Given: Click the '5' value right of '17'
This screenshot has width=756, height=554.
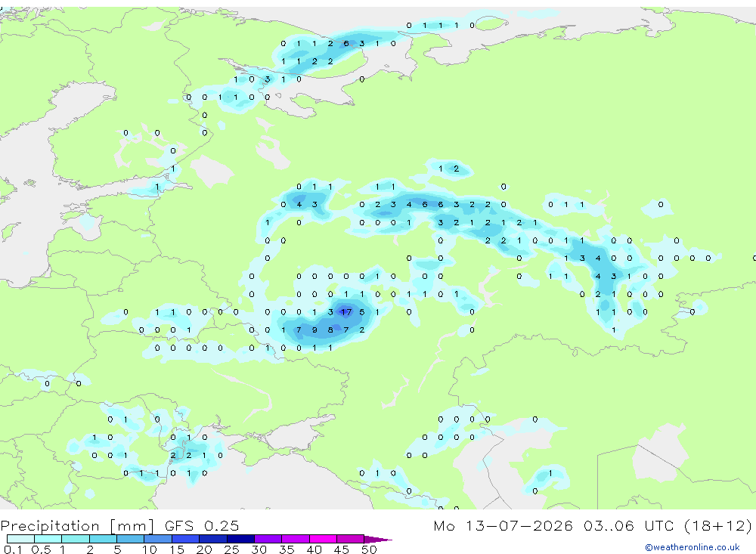Looking at the screenshot, I should [362, 312].
